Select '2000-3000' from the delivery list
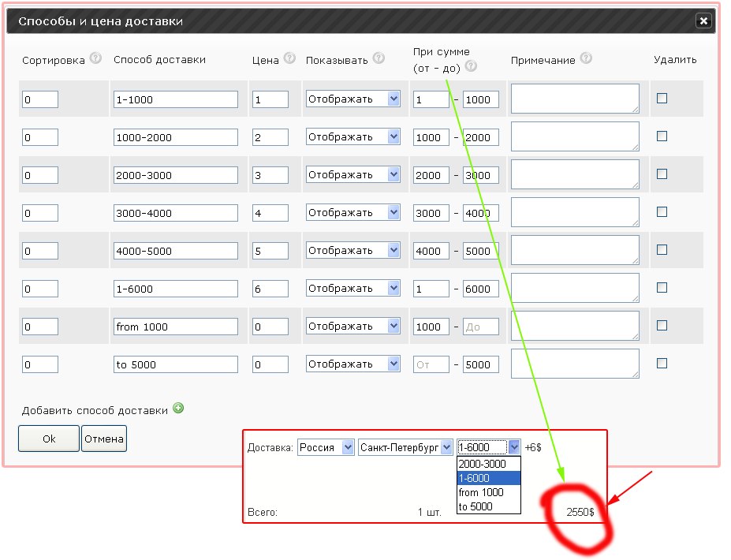 [x=482, y=464]
